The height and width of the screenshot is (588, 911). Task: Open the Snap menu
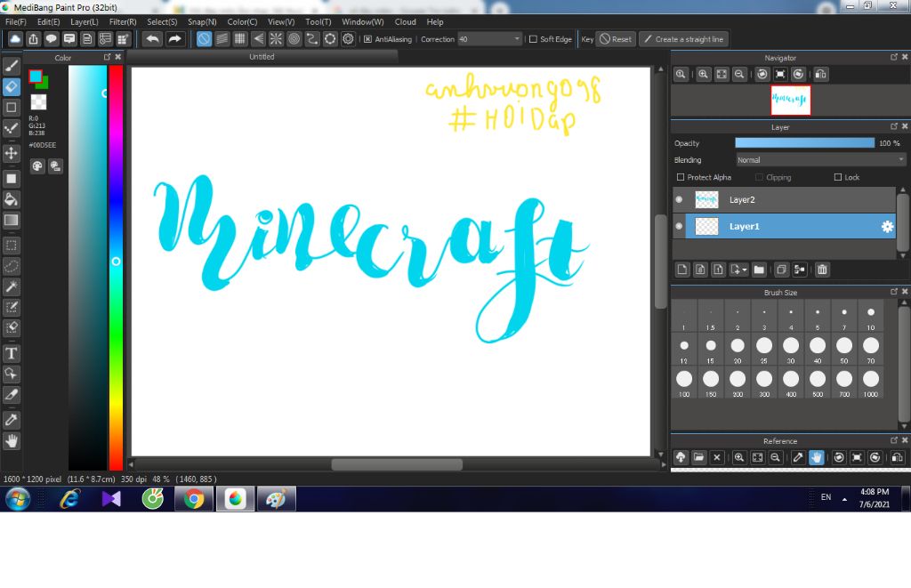202,22
